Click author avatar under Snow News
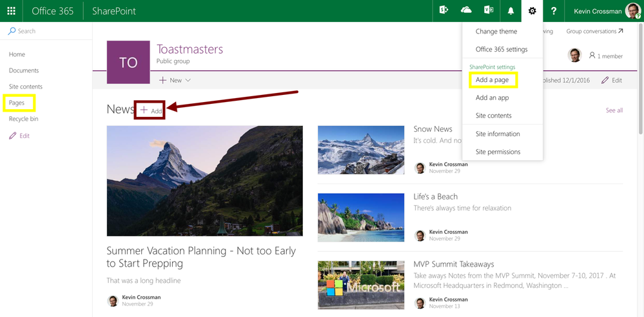This screenshot has width=644, height=317. click(420, 168)
